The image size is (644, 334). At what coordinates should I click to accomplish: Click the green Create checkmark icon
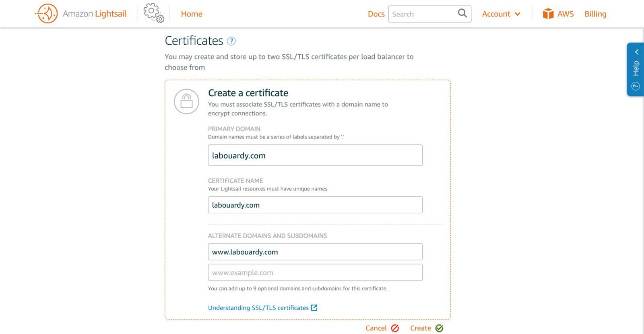pos(440,328)
